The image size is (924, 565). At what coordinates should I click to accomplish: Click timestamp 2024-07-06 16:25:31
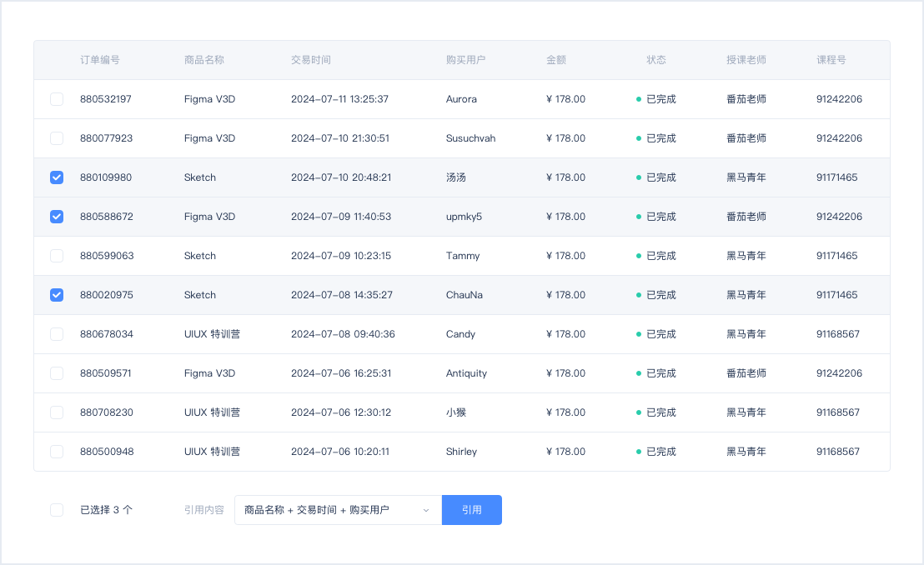341,373
